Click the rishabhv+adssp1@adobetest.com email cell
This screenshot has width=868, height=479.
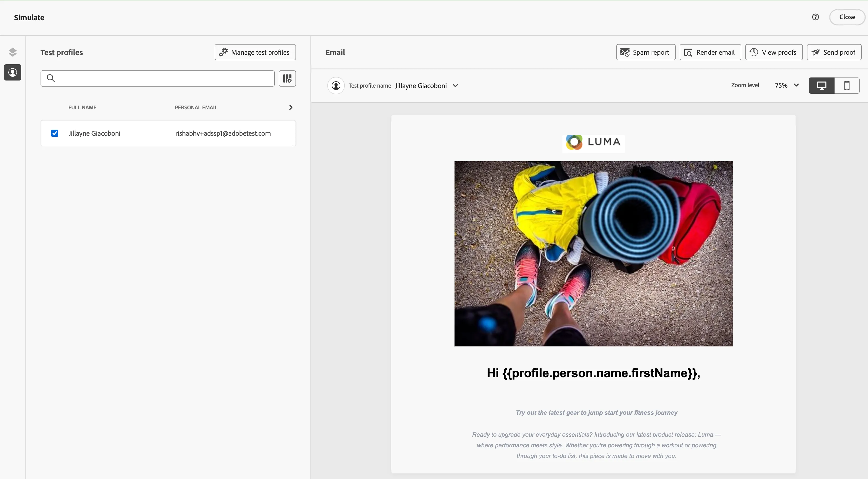[x=223, y=133]
